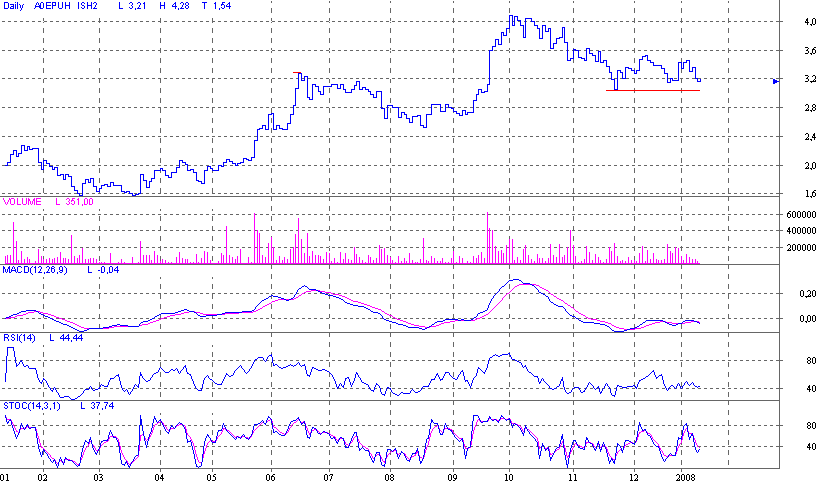This screenshot has width=820, height=486.
Task: Click the 200000 volume axis label
Action: pyautogui.click(x=801, y=247)
